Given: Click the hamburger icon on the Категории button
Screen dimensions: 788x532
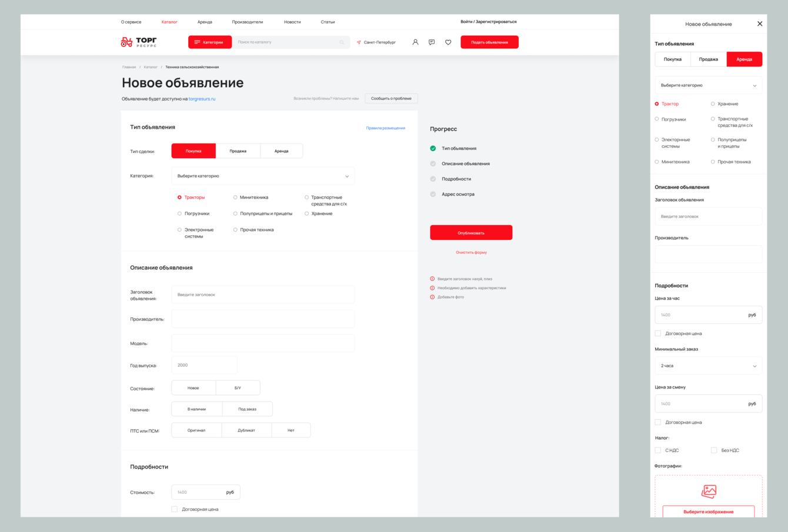Looking at the screenshot, I should click(198, 42).
